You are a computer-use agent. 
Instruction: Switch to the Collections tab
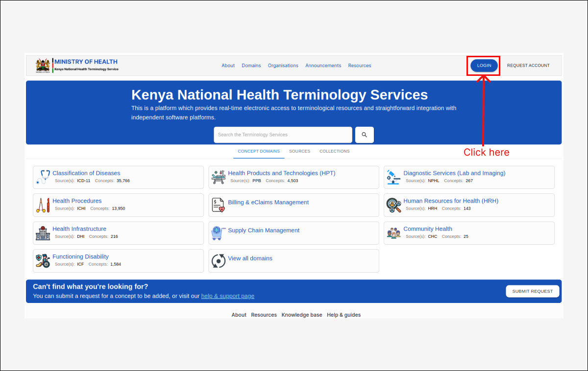[335, 151]
